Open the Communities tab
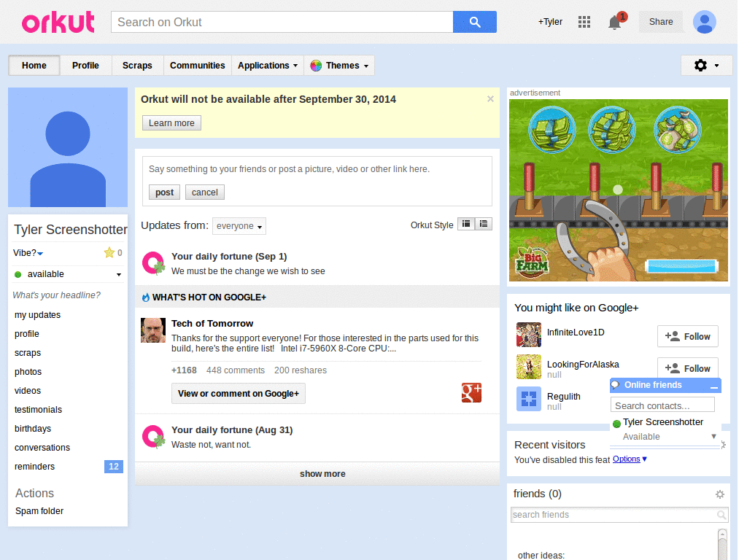Image resolution: width=747 pixels, height=560 pixels. click(197, 66)
